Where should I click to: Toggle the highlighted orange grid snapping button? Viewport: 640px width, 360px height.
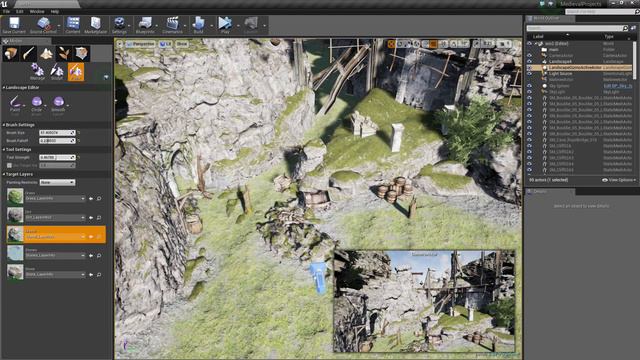coord(433,44)
